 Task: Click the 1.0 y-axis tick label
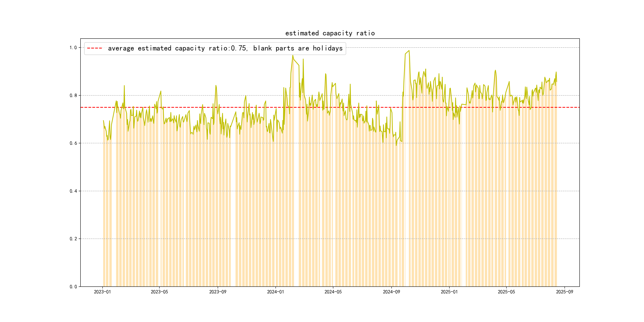coord(73,48)
